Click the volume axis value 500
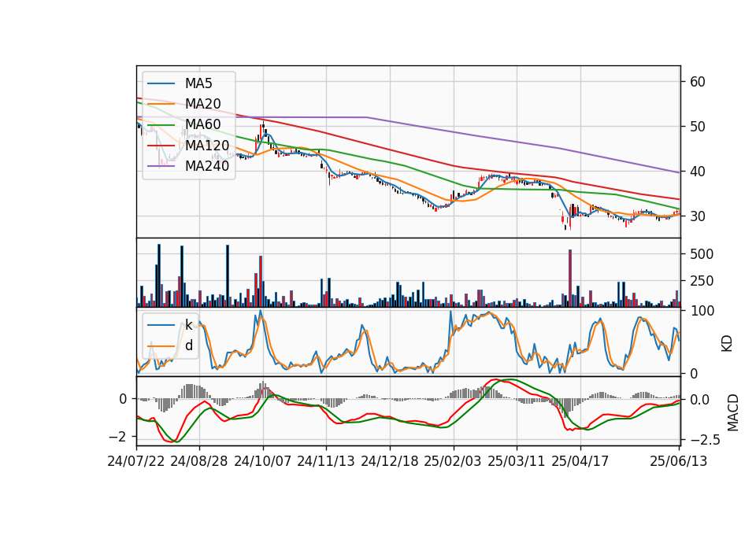The image size is (756, 543). (x=702, y=254)
